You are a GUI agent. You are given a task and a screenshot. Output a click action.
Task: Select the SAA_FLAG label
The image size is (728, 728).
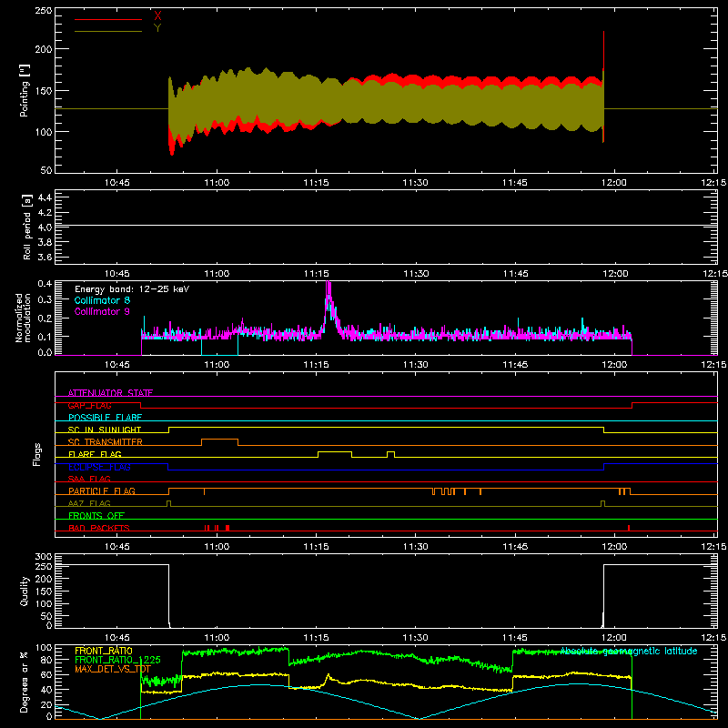tap(89, 479)
